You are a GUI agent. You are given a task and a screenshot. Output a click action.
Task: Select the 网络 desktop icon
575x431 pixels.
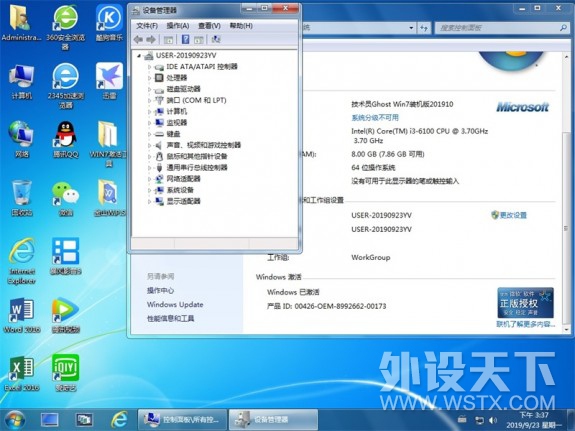pyautogui.click(x=22, y=139)
